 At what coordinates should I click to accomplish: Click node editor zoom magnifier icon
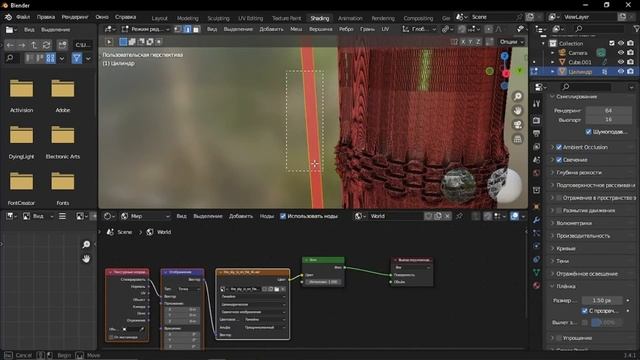[86, 244]
